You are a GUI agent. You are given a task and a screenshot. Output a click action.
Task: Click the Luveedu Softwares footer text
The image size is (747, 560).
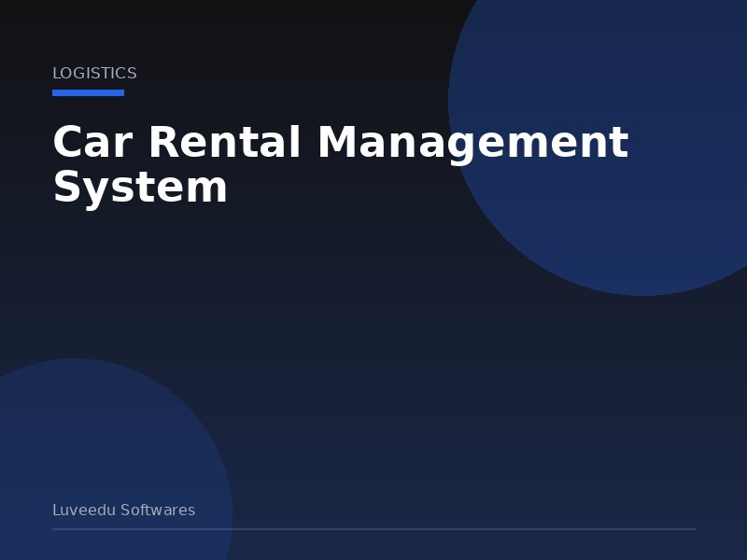124,510
